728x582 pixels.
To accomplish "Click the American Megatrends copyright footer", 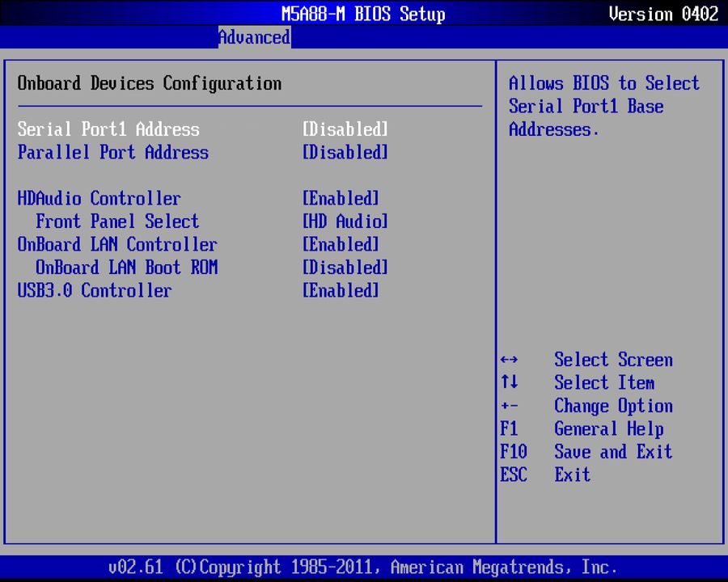I will coord(363,567).
